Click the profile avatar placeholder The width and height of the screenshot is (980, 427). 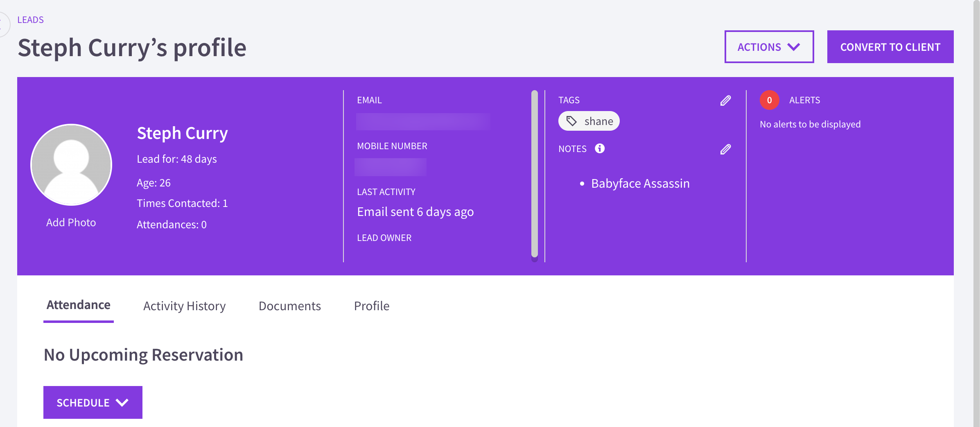[71, 165]
